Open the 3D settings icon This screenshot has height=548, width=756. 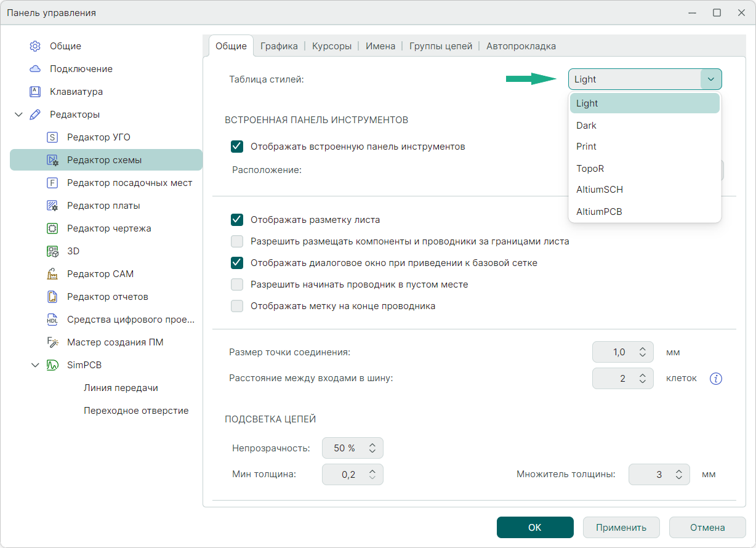pyautogui.click(x=52, y=251)
